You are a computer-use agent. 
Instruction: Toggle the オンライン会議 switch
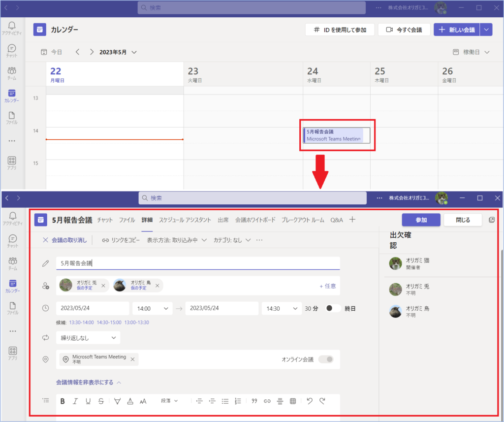click(x=326, y=359)
